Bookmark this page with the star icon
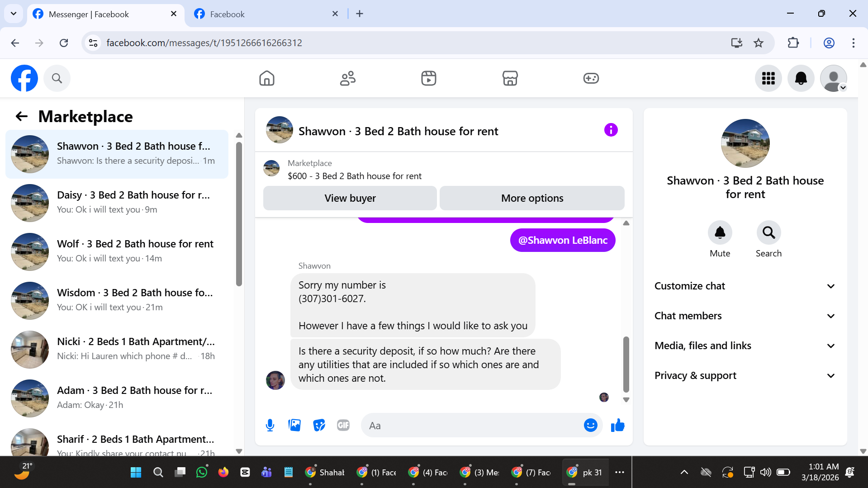868x488 pixels. point(759,43)
